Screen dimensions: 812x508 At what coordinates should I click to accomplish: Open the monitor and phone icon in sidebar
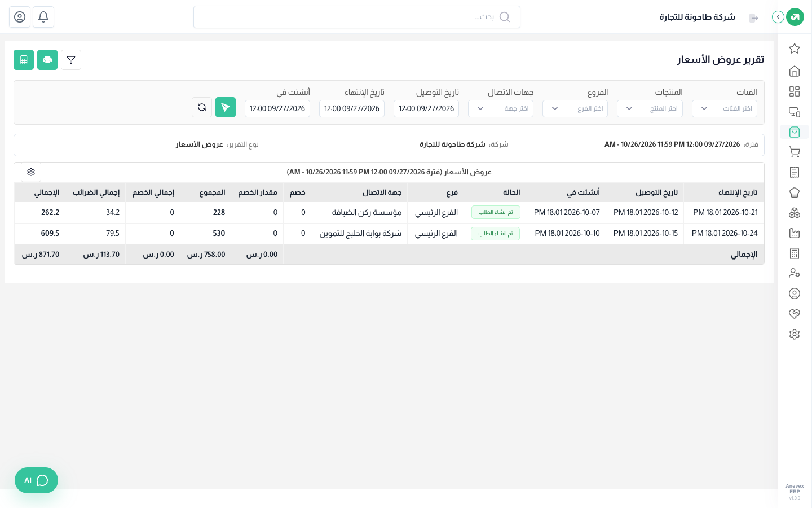pyautogui.click(x=795, y=112)
